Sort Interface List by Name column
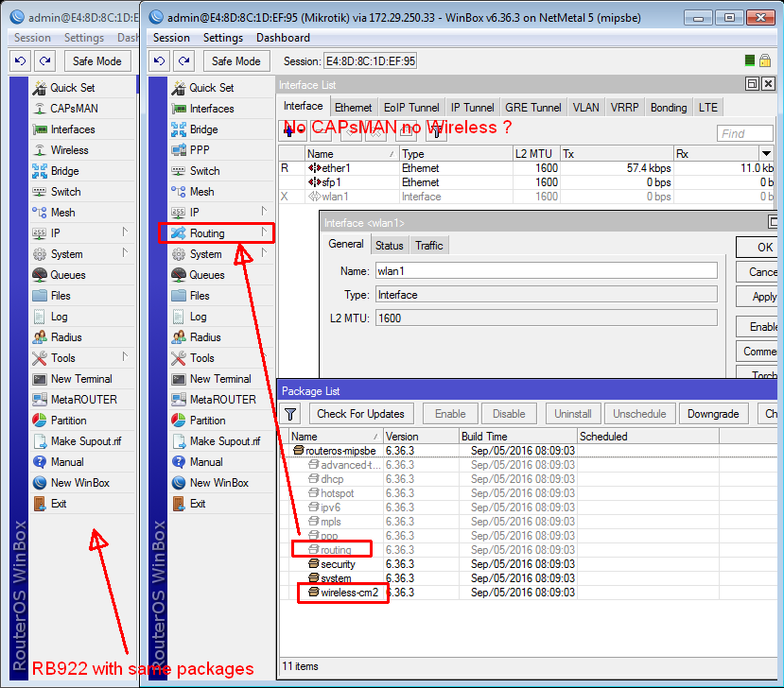Image resolution: width=784 pixels, height=688 pixels. pyautogui.click(x=351, y=154)
